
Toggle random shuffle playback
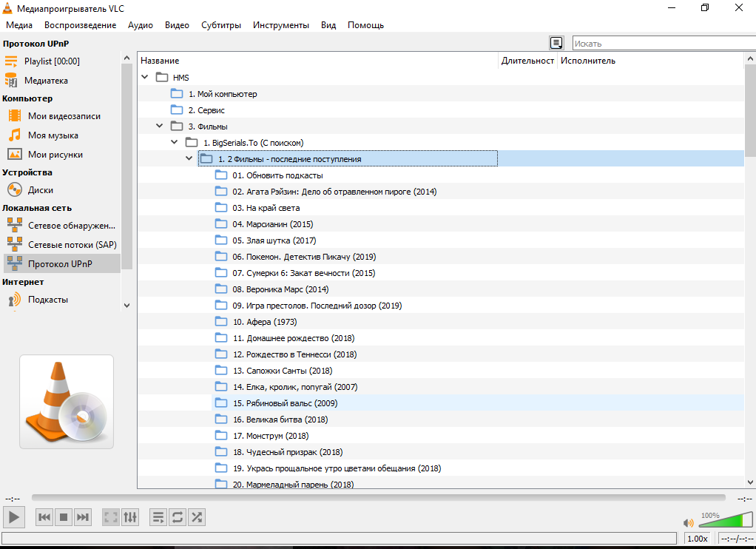197,517
